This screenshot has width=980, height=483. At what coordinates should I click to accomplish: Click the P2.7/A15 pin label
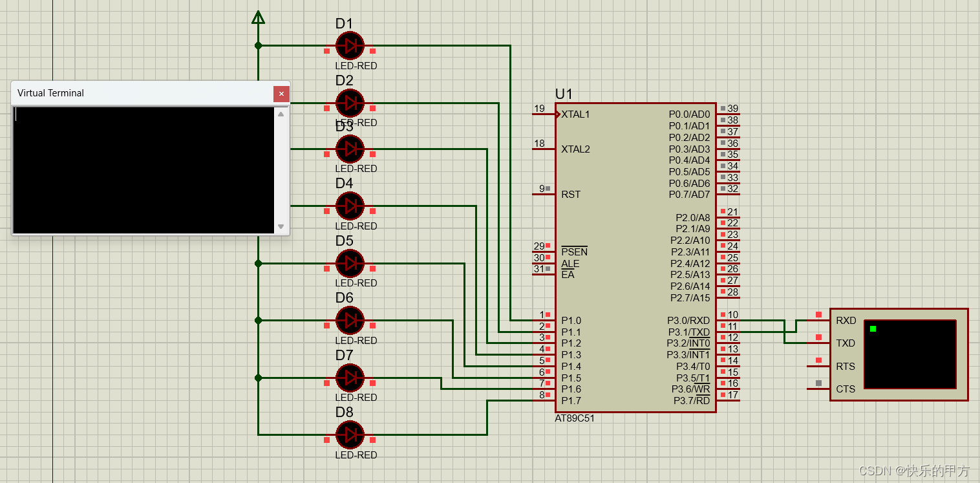click(x=690, y=298)
